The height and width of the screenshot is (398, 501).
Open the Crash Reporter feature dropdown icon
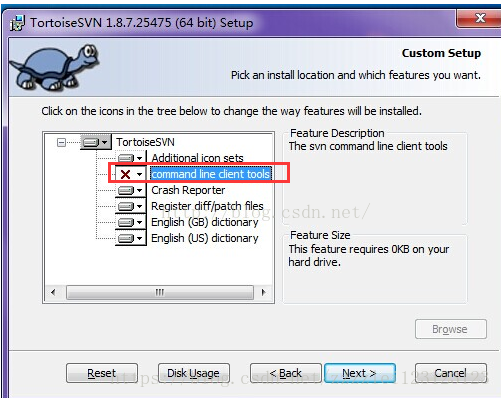[131, 190]
